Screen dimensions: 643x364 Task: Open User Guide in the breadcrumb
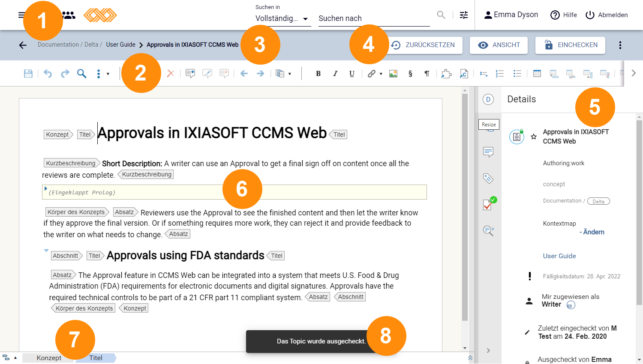point(120,45)
